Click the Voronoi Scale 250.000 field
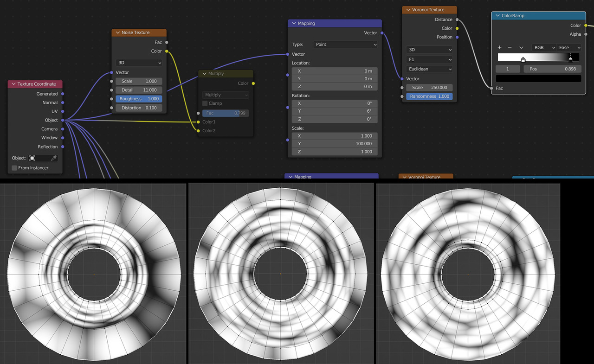 [429, 88]
